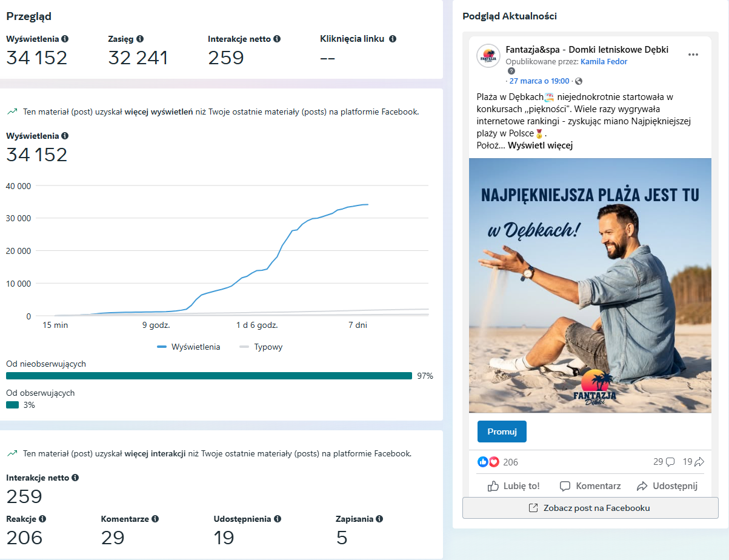This screenshot has height=560, width=729.
Task: Expand post text with Wyświetl więcej
Action: (540, 145)
